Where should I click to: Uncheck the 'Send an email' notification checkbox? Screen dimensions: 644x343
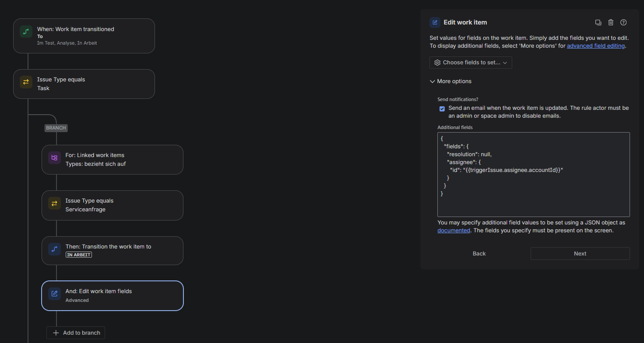(x=442, y=108)
